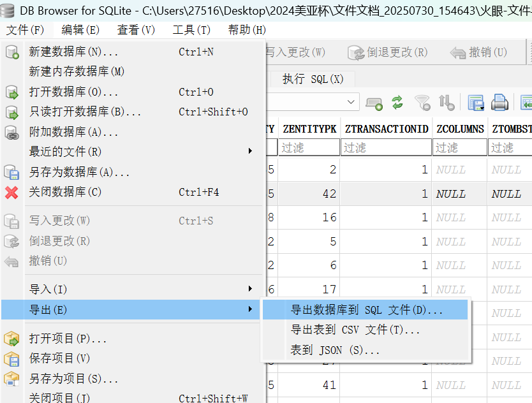Click the red X icon for 关闭数据库(C)

(11, 193)
